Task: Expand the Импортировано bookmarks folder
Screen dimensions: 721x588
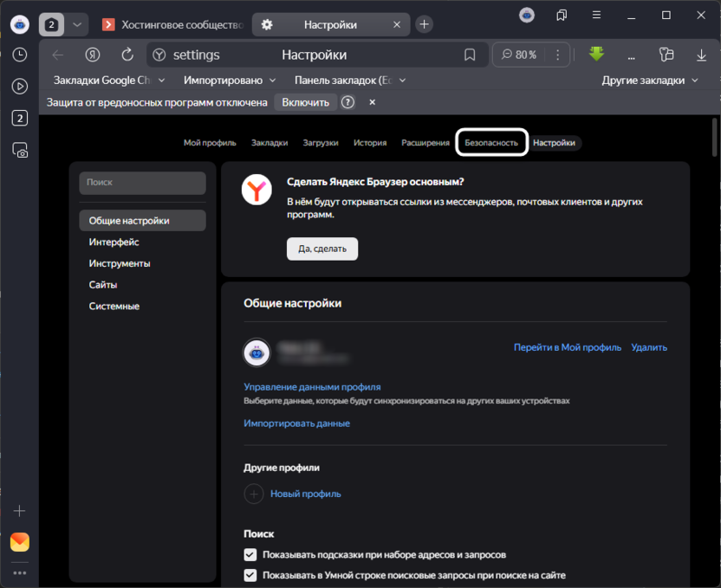Action: [230, 81]
